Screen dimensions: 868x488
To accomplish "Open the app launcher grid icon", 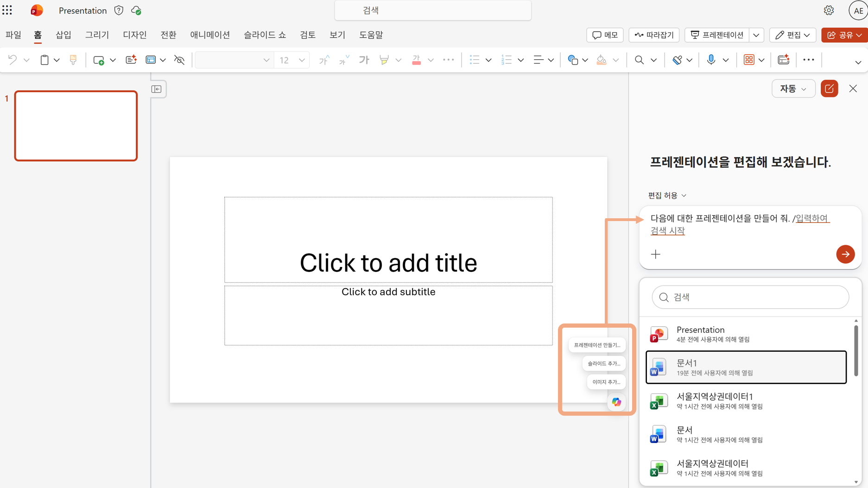I will [7, 10].
